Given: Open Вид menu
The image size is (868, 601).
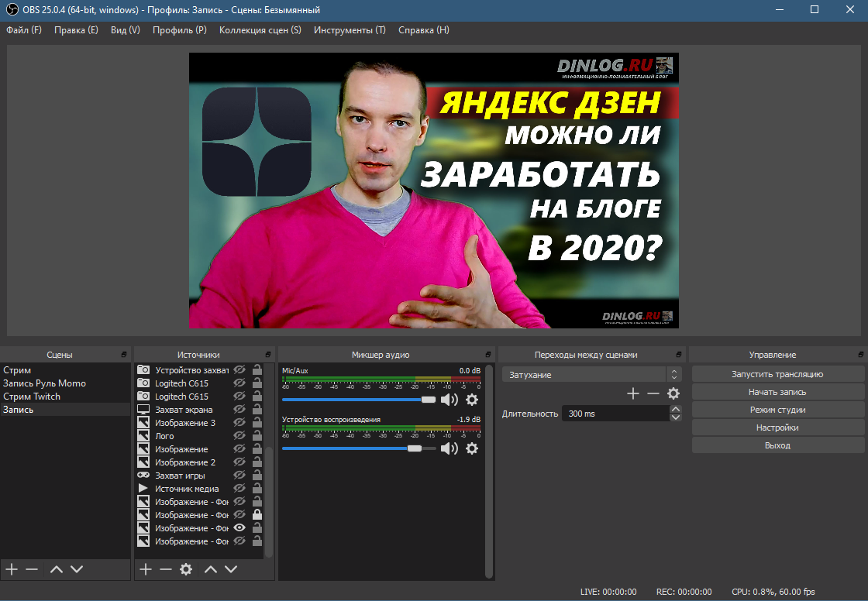Looking at the screenshot, I should coord(125,30).
